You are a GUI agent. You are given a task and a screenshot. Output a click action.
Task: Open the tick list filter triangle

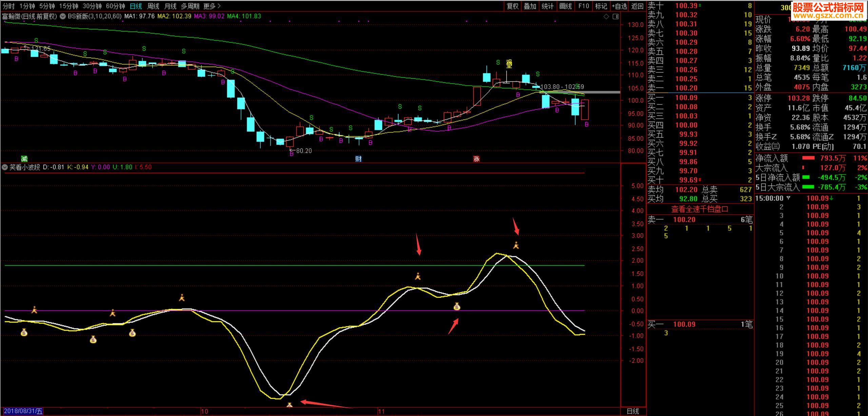pos(788,198)
